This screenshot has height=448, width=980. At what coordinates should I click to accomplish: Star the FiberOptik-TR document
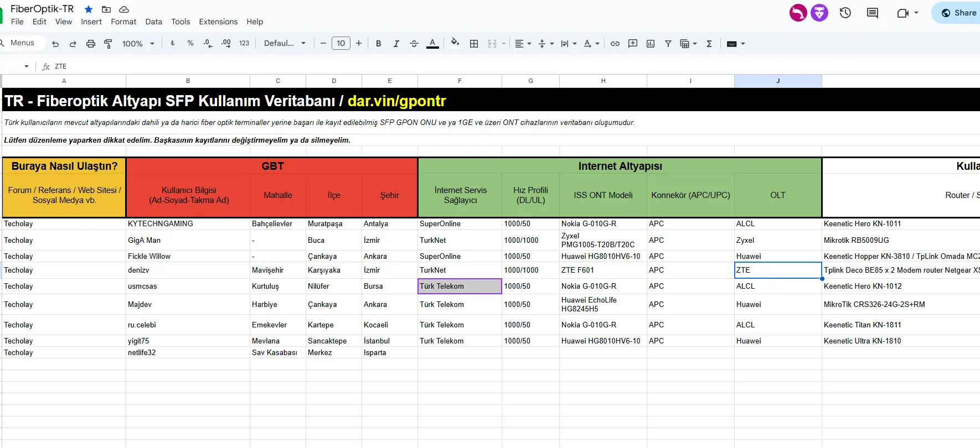(x=89, y=9)
